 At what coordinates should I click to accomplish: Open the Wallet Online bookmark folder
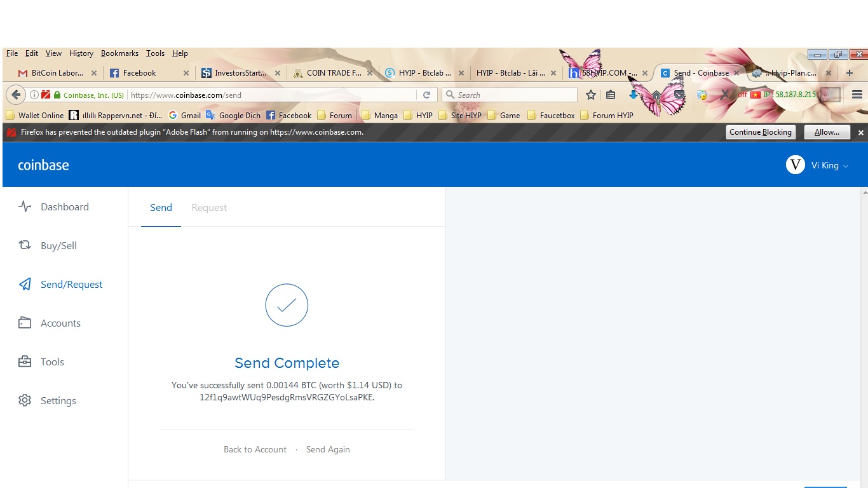35,115
